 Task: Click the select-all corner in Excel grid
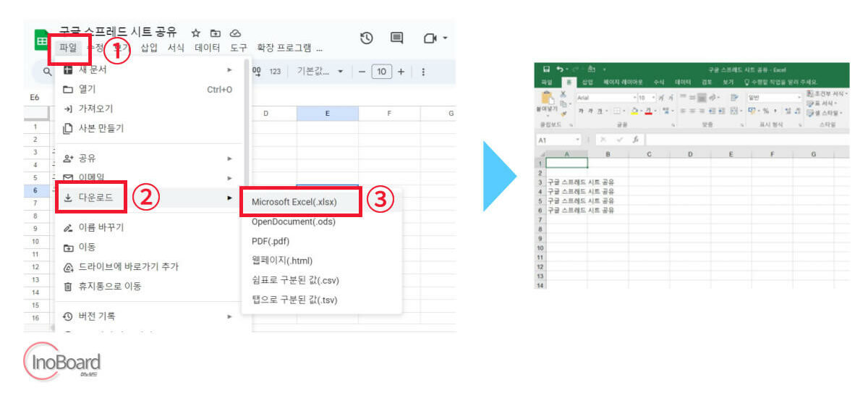tap(542, 154)
